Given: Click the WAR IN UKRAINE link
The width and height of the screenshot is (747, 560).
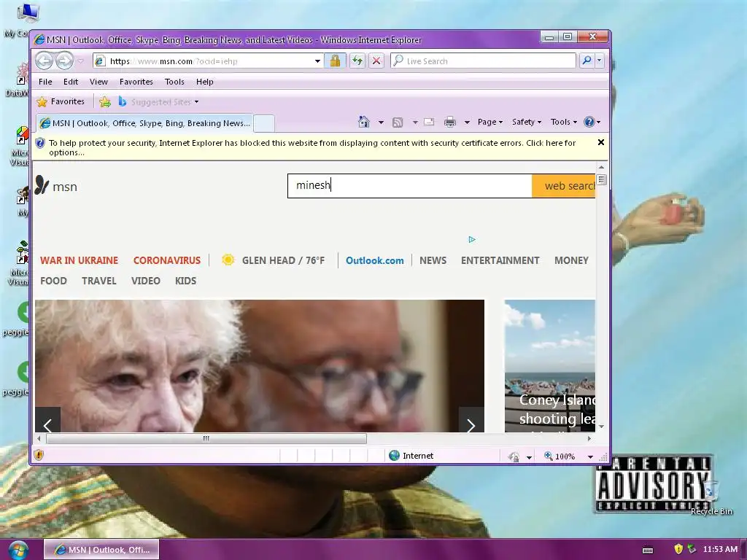Looking at the screenshot, I should [79, 260].
